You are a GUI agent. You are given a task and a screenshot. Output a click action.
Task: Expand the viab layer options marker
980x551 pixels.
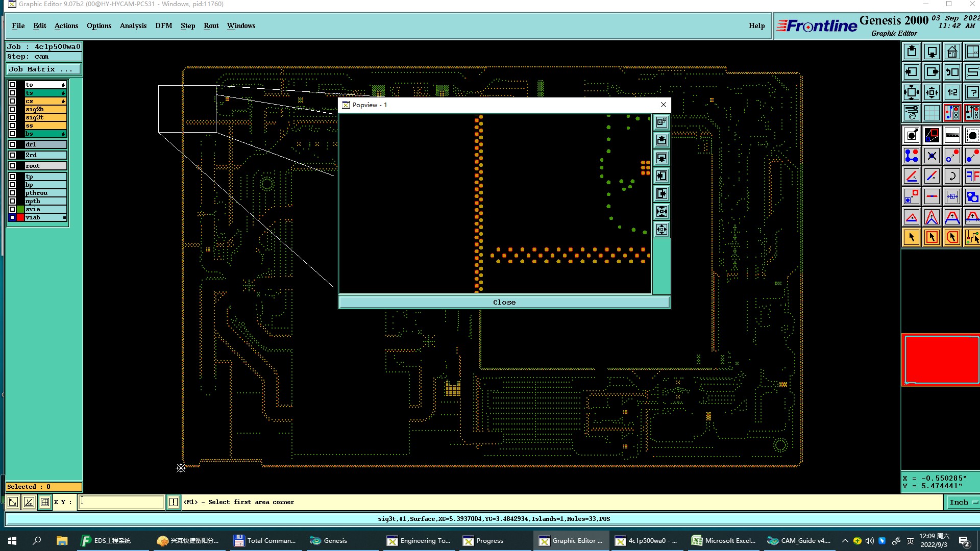[x=64, y=218]
